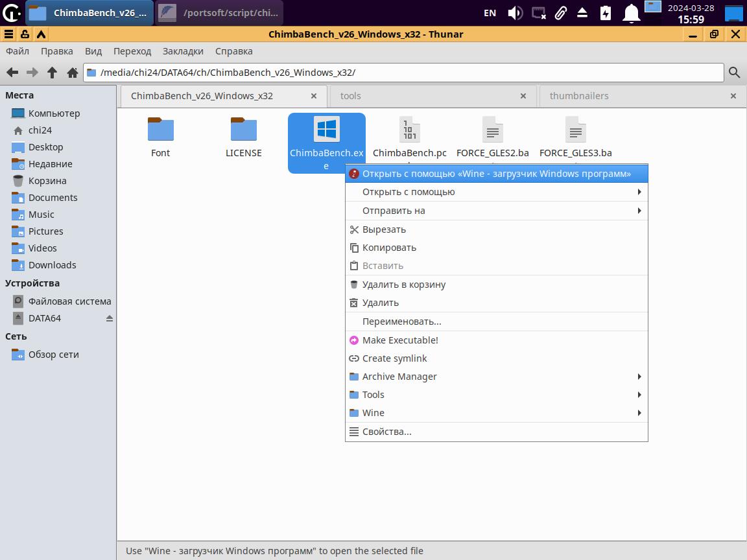
Task: Go to home folder via house icon
Action: [x=73, y=73]
